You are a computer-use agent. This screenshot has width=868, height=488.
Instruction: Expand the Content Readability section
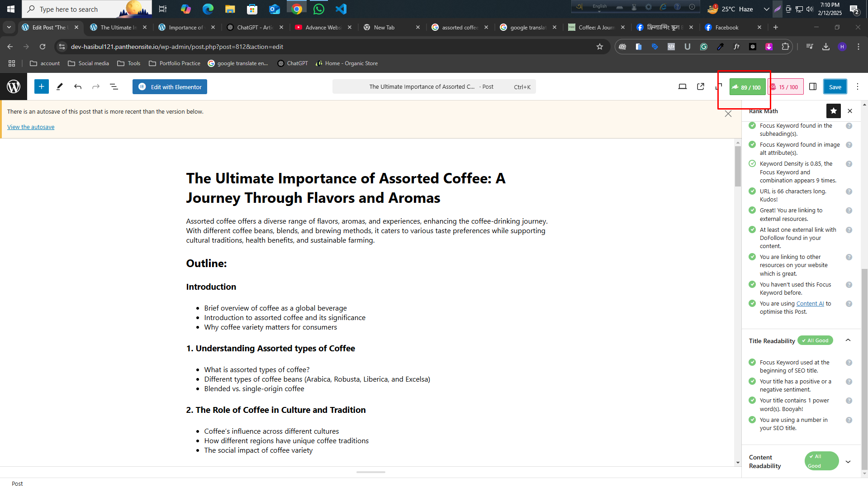848,461
